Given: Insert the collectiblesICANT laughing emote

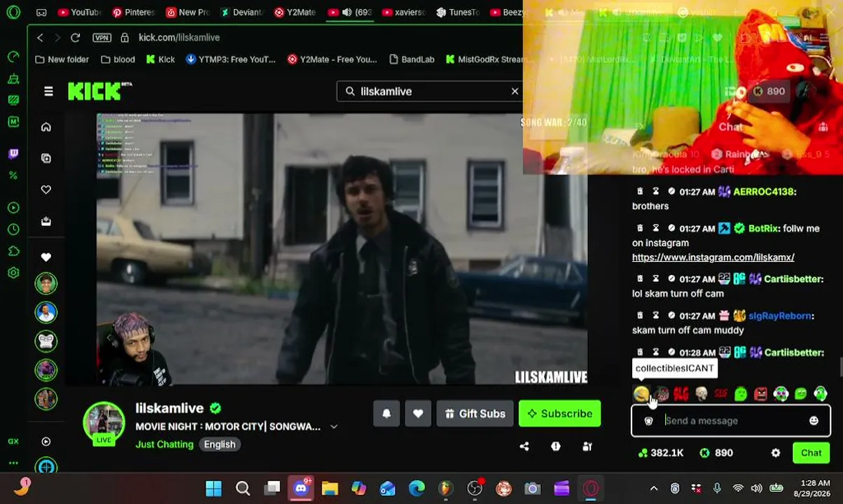Looking at the screenshot, I should pyautogui.click(x=641, y=394).
